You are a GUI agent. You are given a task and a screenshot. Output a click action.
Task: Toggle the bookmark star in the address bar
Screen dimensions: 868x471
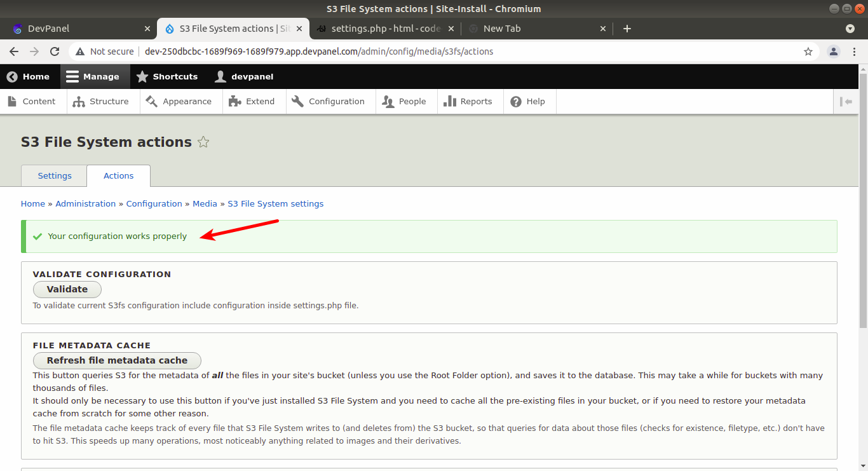tap(808, 51)
